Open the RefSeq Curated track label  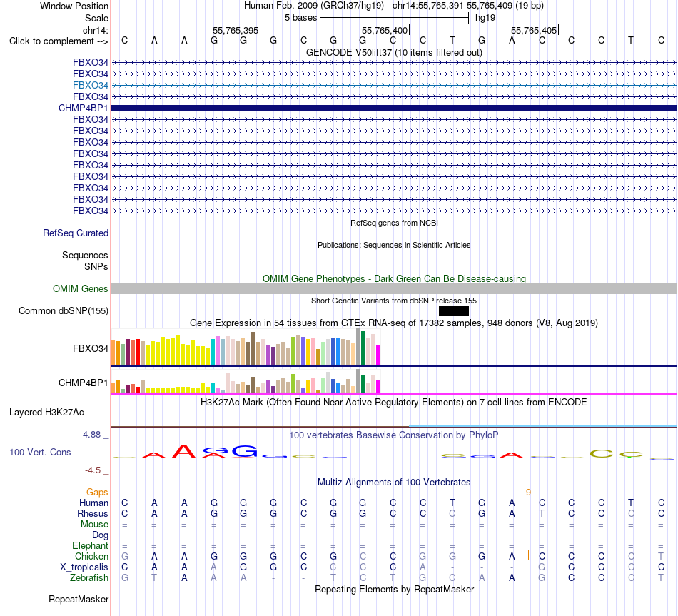coord(76,233)
